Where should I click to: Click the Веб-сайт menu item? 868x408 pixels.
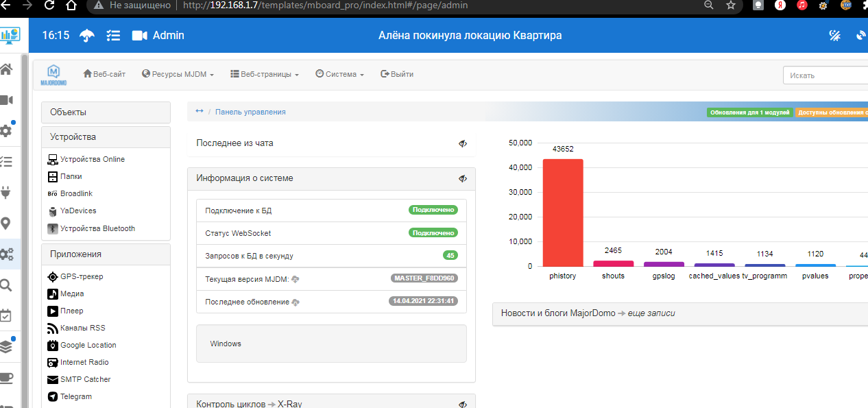[104, 74]
